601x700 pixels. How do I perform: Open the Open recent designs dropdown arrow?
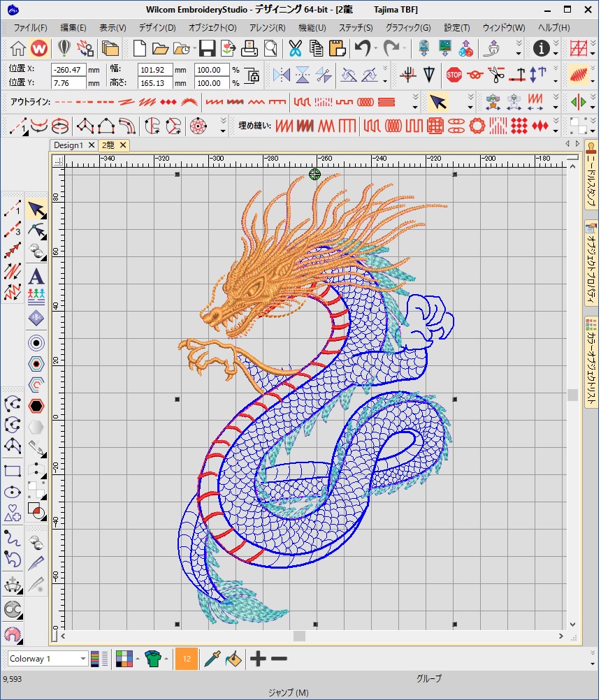(194, 48)
